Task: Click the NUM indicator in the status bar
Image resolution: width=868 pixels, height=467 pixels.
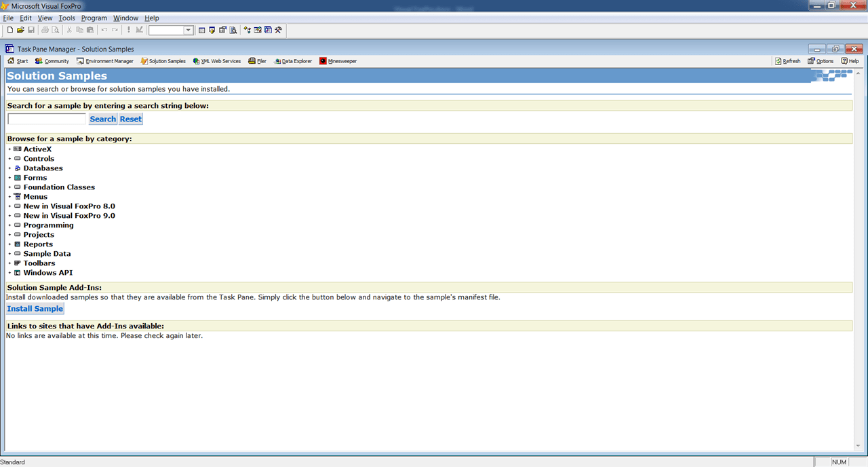Action: pyautogui.click(x=840, y=462)
